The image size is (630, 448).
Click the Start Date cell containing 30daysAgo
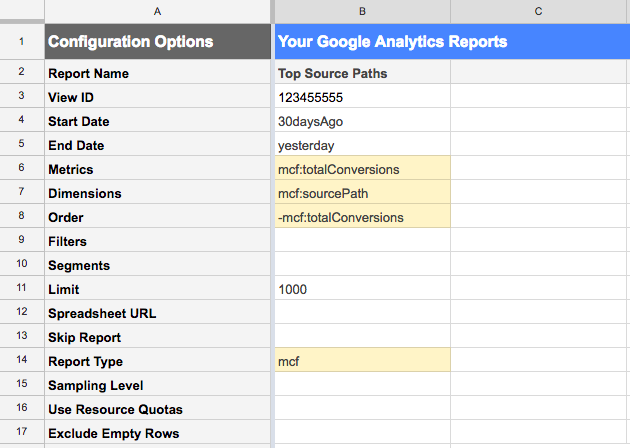click(x=361, y=121)
